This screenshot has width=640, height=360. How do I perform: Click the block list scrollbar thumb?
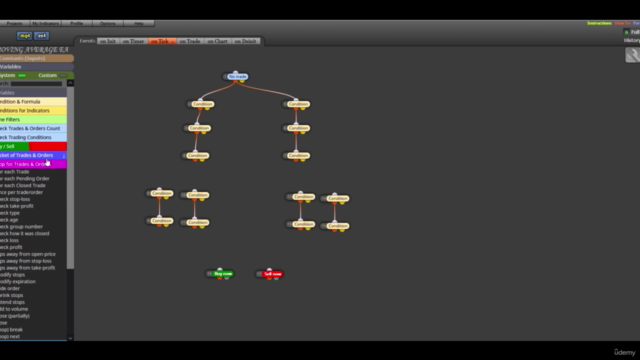tap(70, 178)
